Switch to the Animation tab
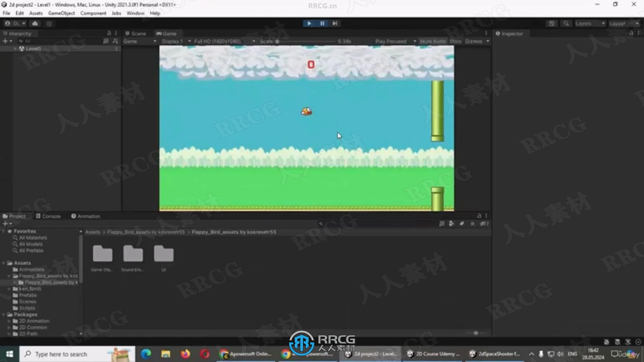This screenshot has width=644, height=362. (86, 216)
